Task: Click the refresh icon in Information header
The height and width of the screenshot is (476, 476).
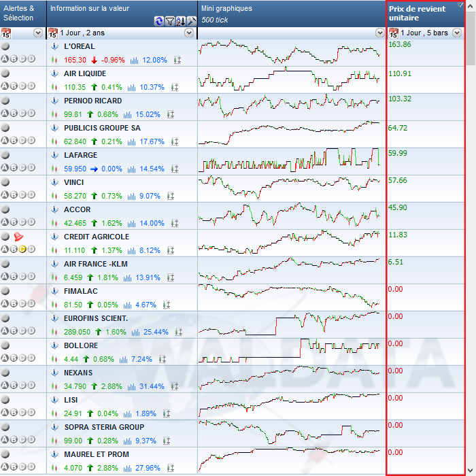Action: [158, 21]
